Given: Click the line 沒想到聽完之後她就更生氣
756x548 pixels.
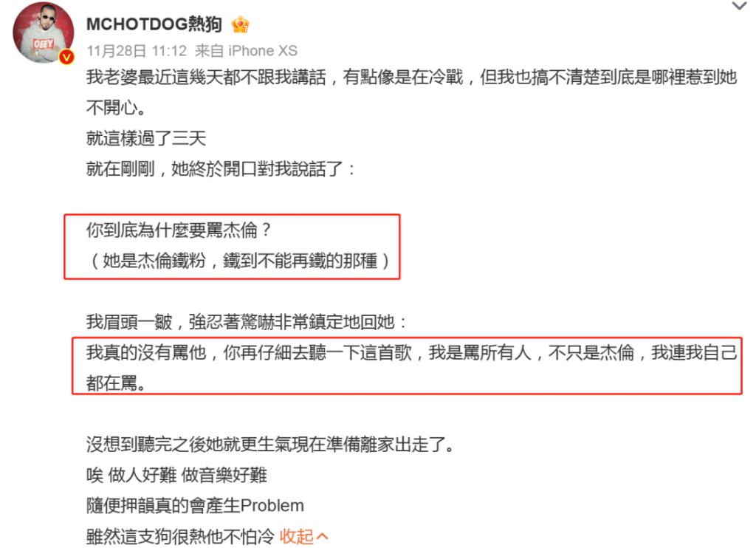Looking at the screenshot, I should pyautogui.click(x=270, y=445).
